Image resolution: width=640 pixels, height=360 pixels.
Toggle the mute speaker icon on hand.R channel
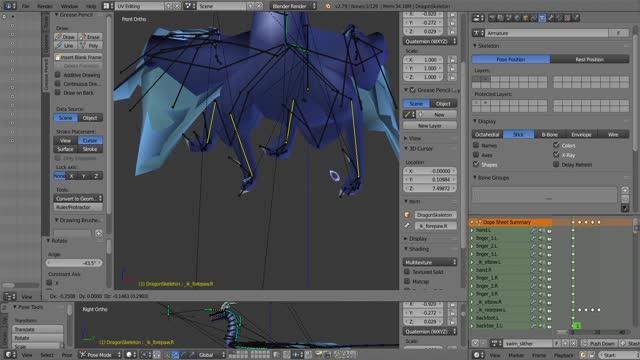point(541,270)
